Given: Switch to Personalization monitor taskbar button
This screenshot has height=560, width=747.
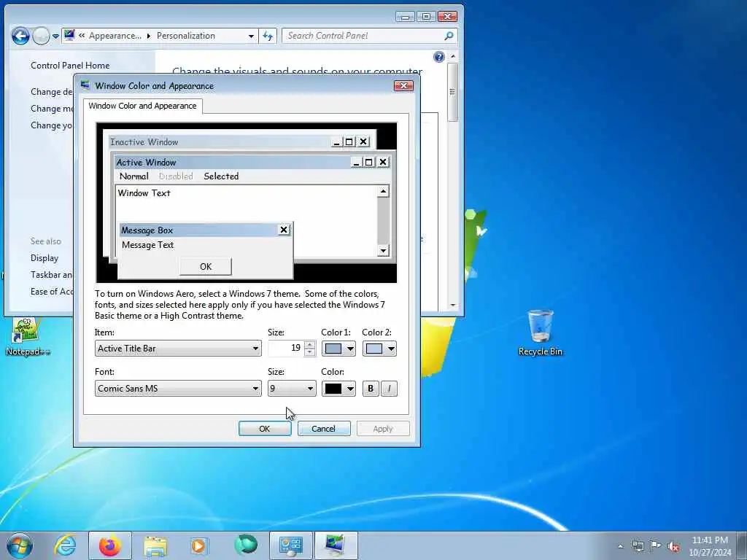Looking at the screenshot, I should (x=336, y=545).
